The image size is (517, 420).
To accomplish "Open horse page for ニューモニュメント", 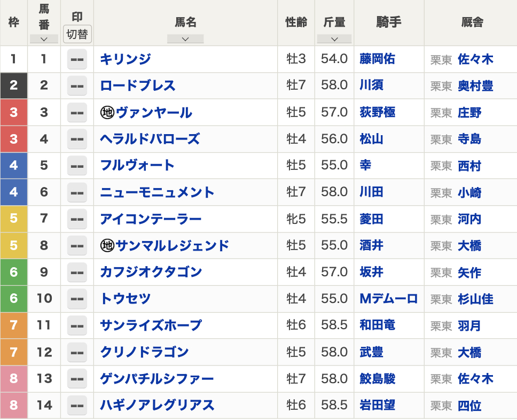I will tap(157, 192).
